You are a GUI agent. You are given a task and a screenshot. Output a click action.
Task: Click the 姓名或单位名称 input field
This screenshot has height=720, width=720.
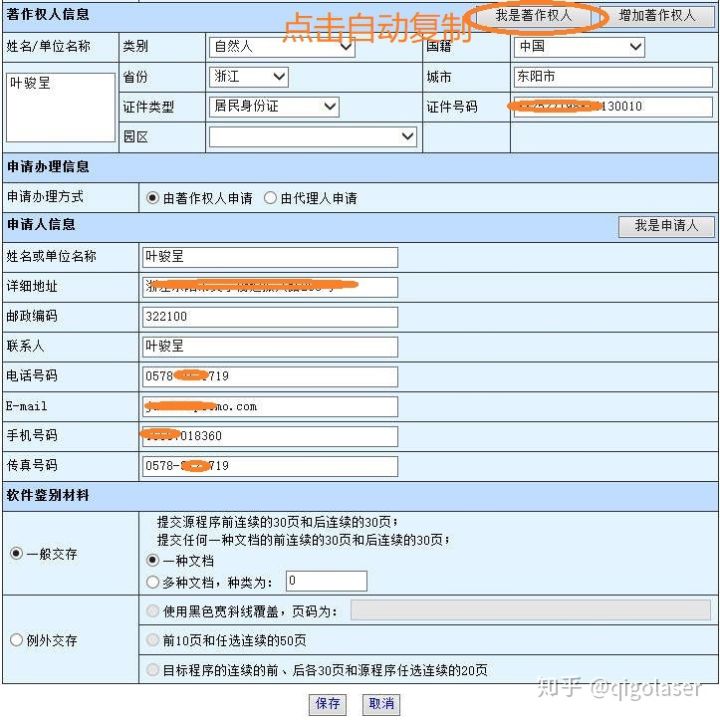(x=270, y=257)
